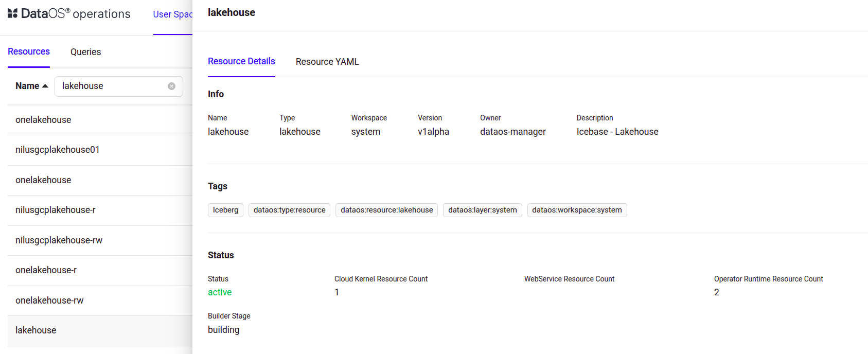Switch to the Resource YAML tab
This screenshot has height=354, width=868.
point(327,62)
